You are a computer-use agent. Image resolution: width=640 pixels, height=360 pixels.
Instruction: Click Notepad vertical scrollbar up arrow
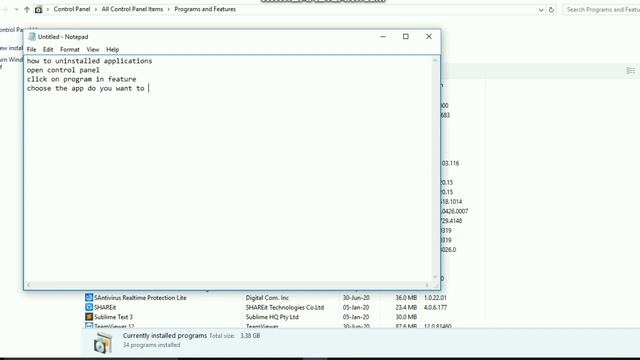coord(435,60)
